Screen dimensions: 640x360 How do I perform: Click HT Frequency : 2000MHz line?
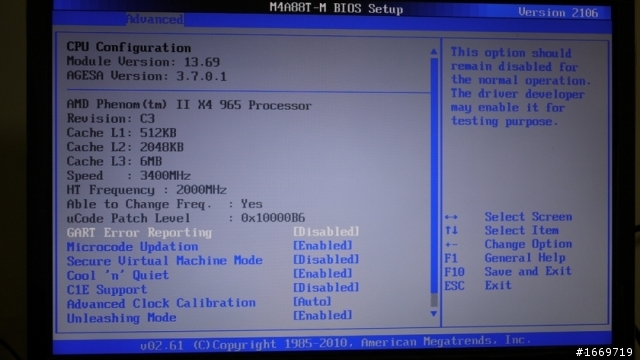[147, 190]
